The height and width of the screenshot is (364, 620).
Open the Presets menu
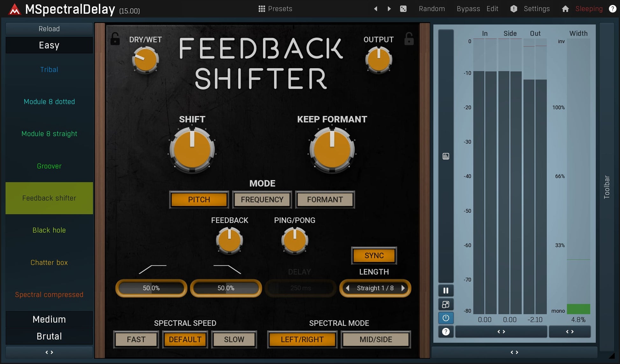(275, 9)
